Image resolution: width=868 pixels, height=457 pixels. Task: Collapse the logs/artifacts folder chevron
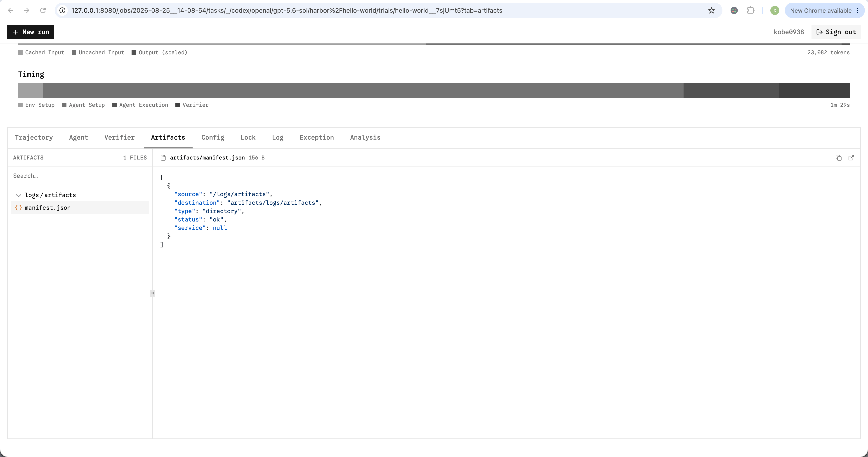tap(19, 195)
